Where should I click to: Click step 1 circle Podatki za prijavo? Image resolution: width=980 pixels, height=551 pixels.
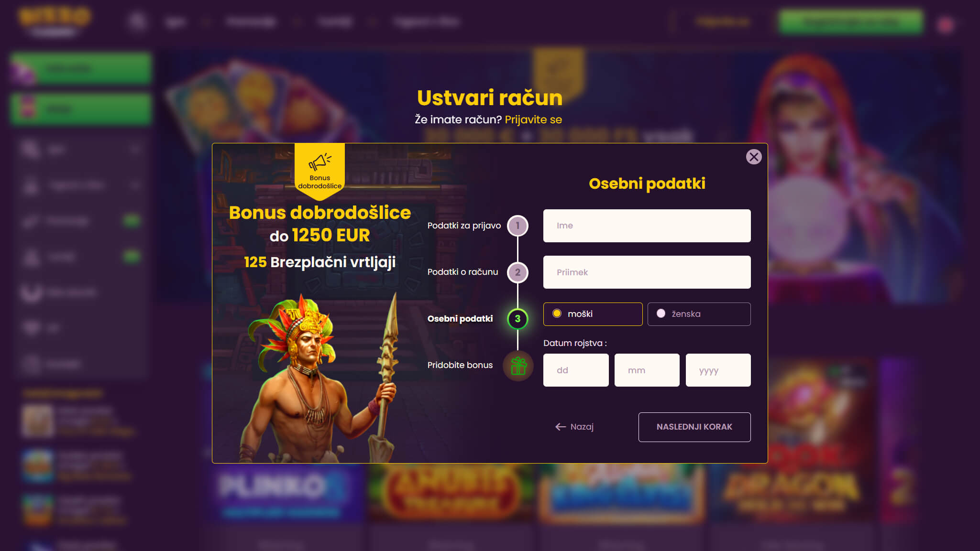point(518,226)
